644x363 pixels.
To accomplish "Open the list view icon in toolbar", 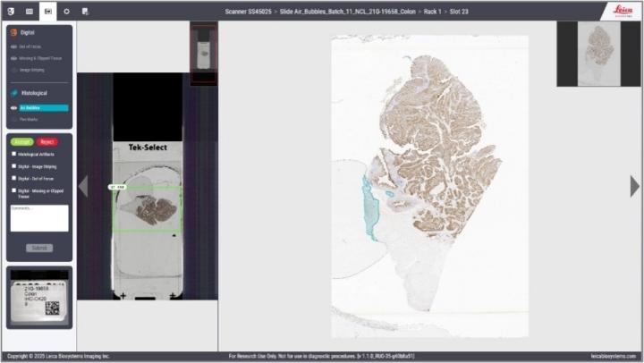I will pyautogui.click(x=30, y=12).
